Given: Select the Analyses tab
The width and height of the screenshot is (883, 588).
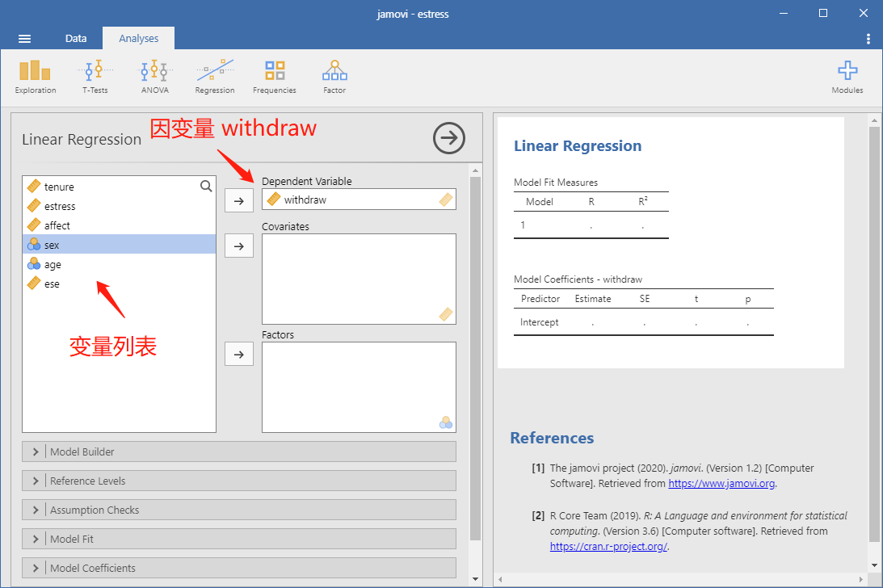Looking at the screenshot, I should click(x=138, y=38).
